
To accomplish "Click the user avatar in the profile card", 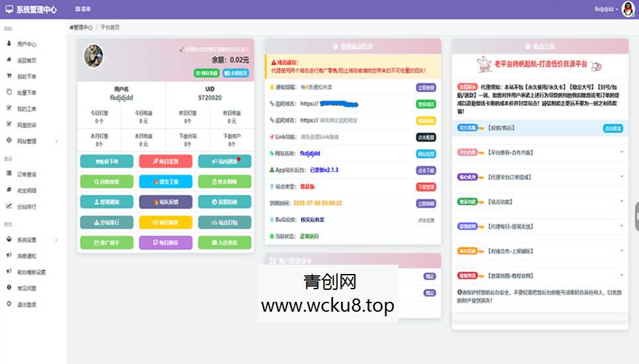I will (x=93, y=56).
